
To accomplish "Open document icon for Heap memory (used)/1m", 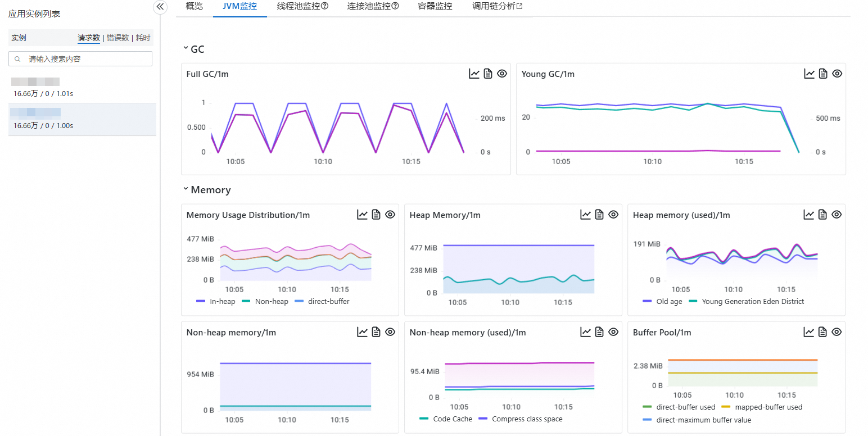I will 822,215.
